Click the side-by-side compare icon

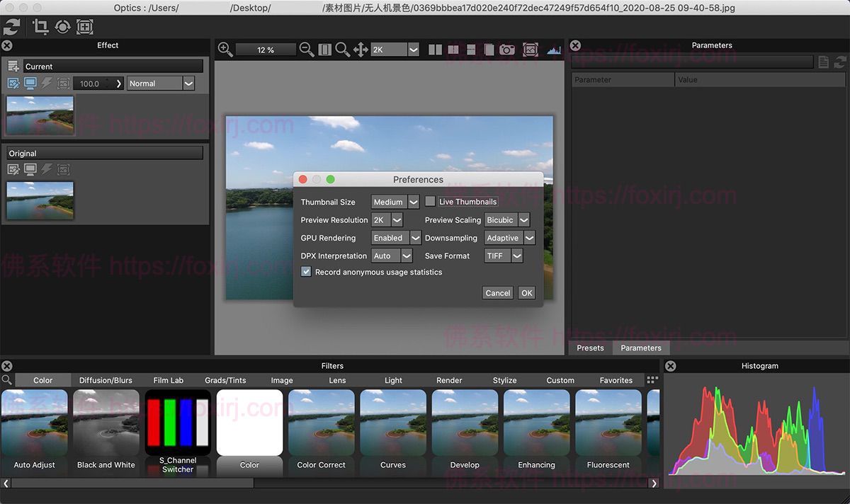[x=434, y=50]
